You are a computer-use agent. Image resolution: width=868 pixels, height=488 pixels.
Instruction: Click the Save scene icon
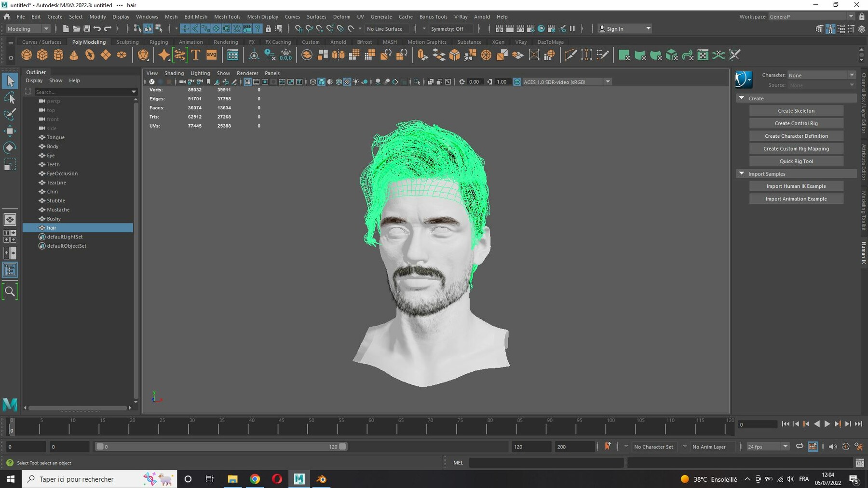[x=87, y=29]
